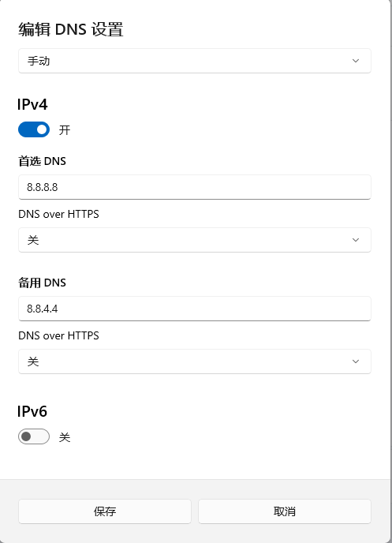Open the 手动 DNS mode dropdown
The height and width of the screenshot is (543, 392).
click(x=195, y=61)
